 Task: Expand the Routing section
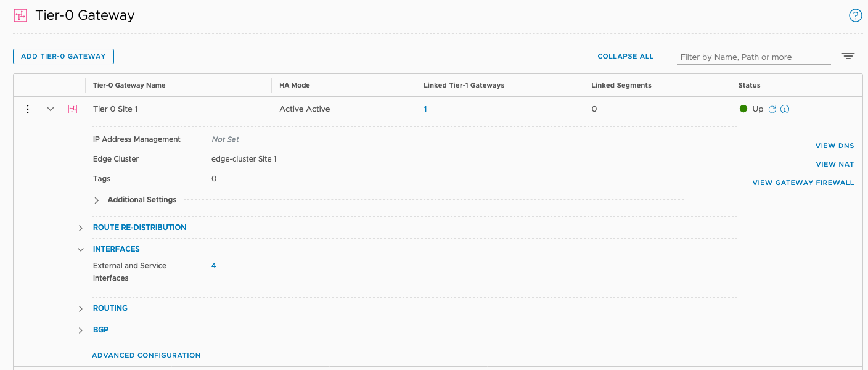[81, 309]
